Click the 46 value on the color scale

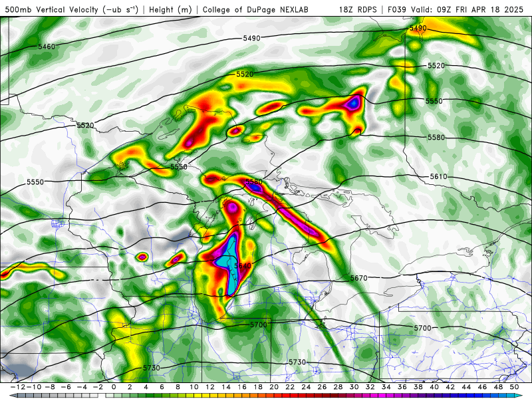pyautogui.click(x=483, y=387)
